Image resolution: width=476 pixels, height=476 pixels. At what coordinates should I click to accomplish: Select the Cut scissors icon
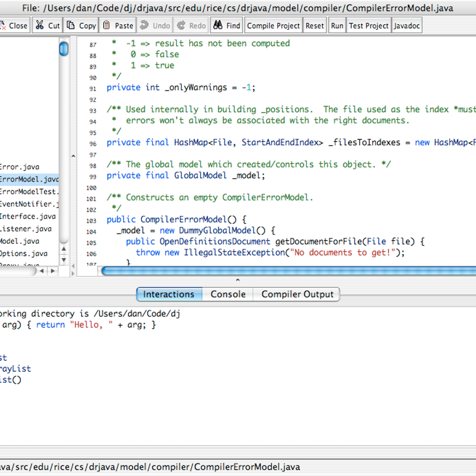point(40,25)
